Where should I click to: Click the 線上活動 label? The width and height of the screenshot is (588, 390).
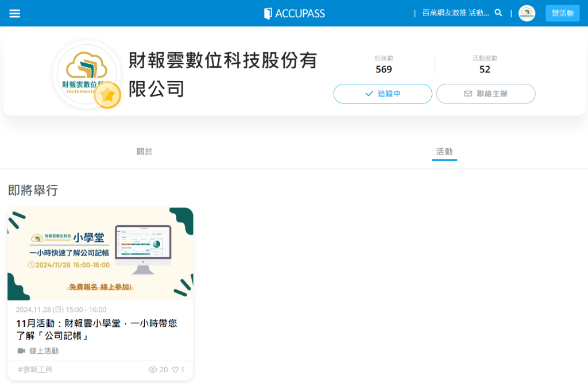[44, 350]
